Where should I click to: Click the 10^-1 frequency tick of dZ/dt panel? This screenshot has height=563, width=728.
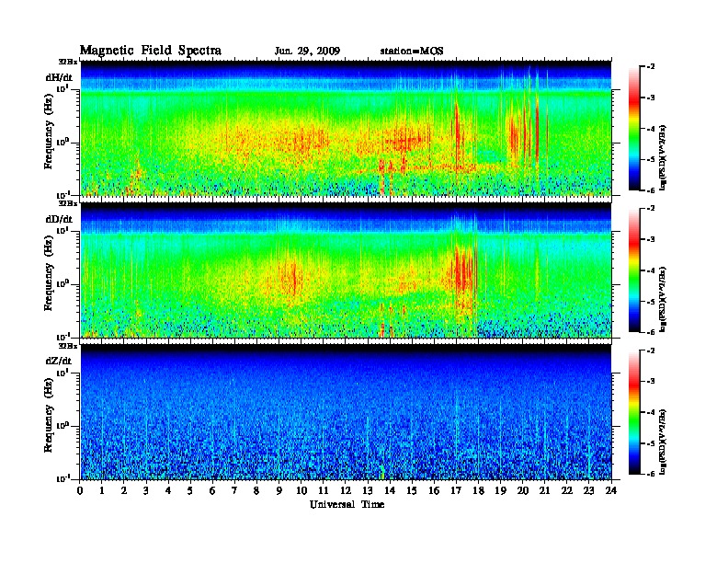pyautogui.click(x=63, y=478)
